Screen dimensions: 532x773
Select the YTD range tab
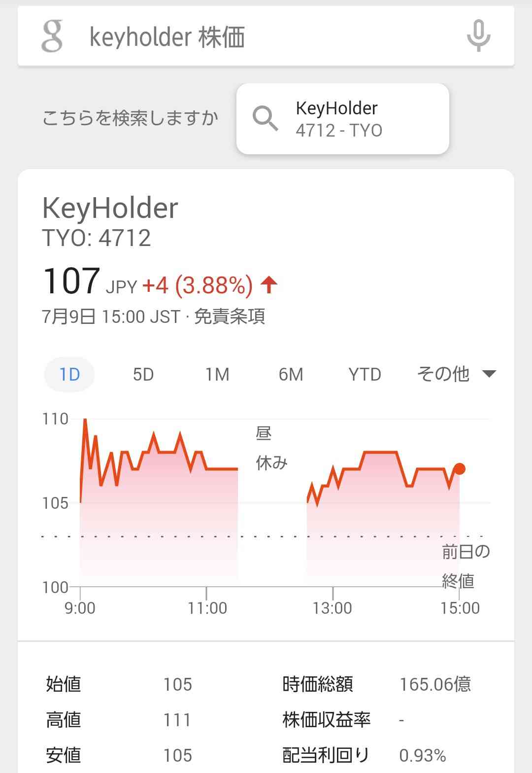(x=365, y=374)
